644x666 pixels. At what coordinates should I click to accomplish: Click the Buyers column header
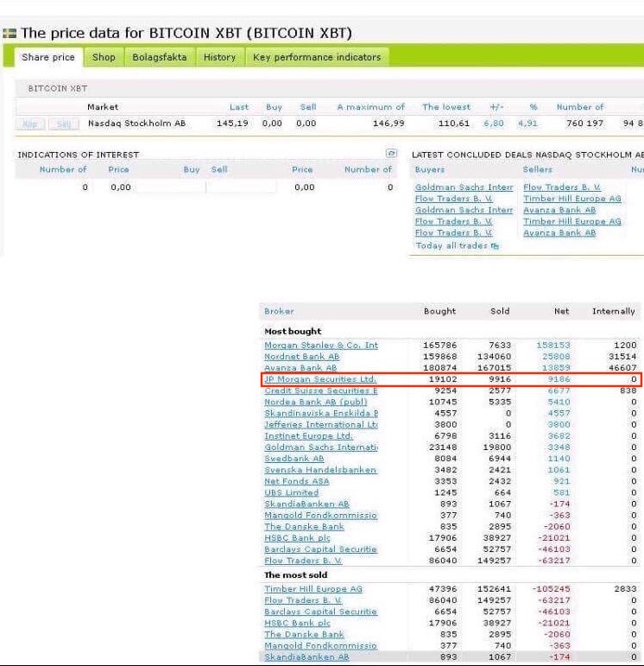coord(430,169)
